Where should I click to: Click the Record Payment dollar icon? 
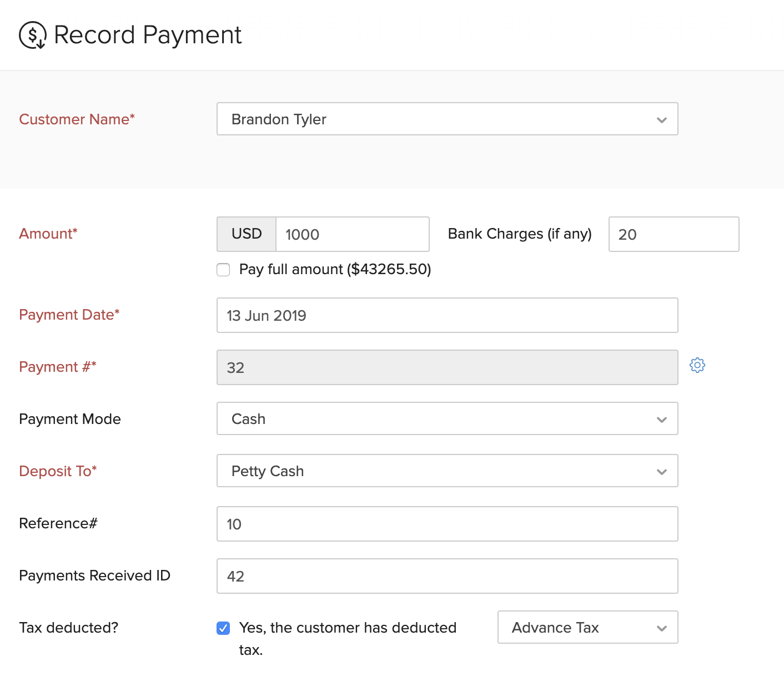point(33,35)
